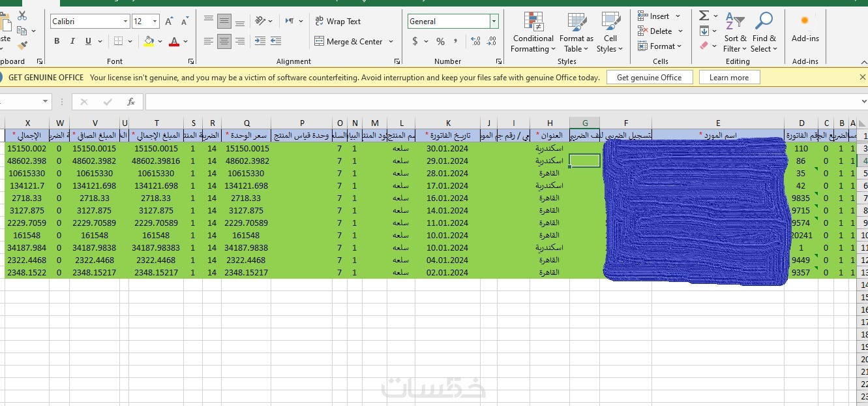Open Cell Styles gallery

coord(610,33)
